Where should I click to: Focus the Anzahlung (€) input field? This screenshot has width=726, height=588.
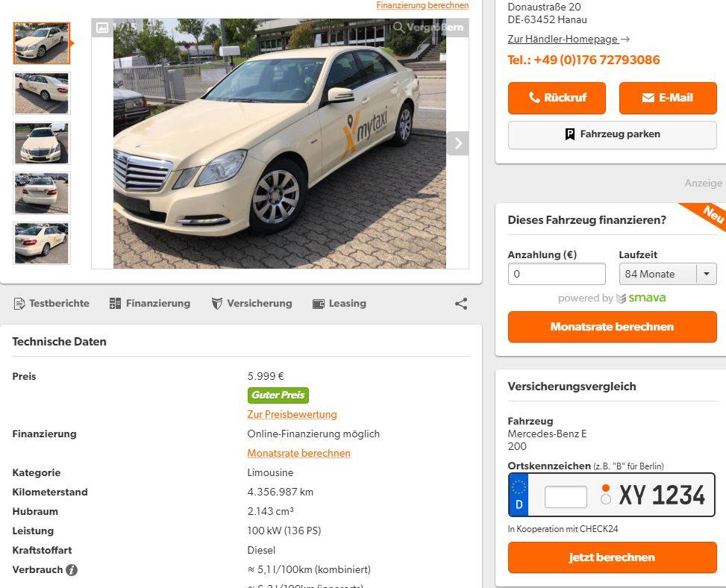(556, 274)
